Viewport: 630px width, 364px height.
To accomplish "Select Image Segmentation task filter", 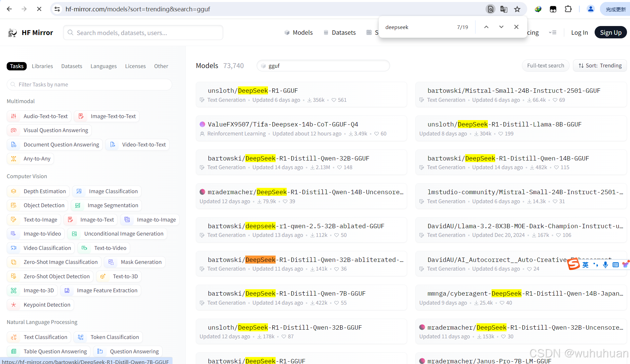I will tap(106, 205).
